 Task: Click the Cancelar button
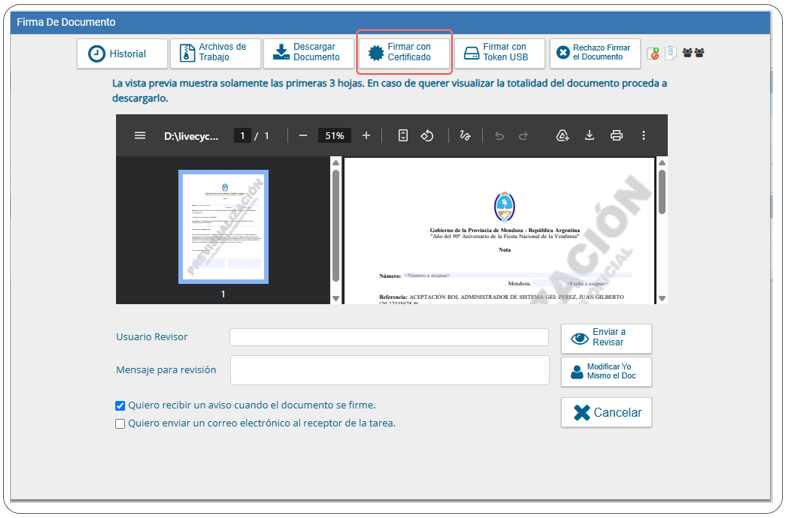point(606,412)
